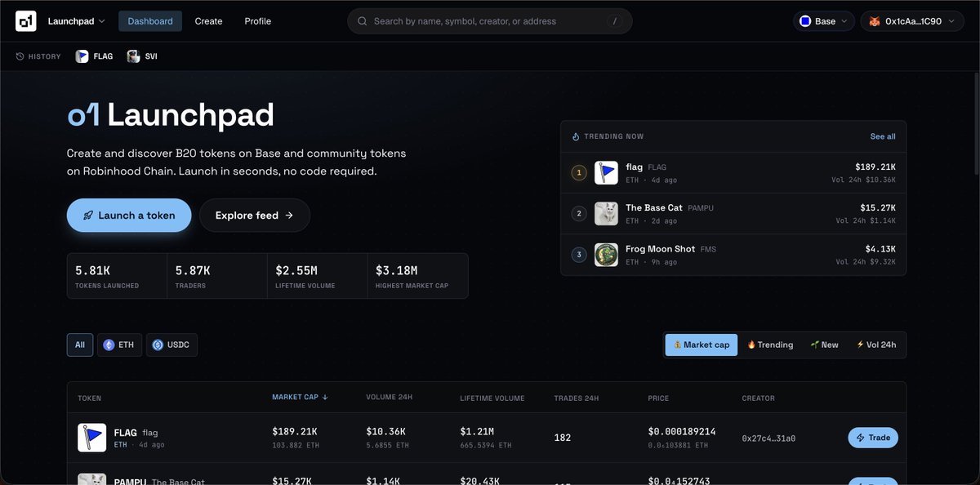Click the rocket icon on Launch button
This screenshot has height=485, width=980.
tap(87, 216)
